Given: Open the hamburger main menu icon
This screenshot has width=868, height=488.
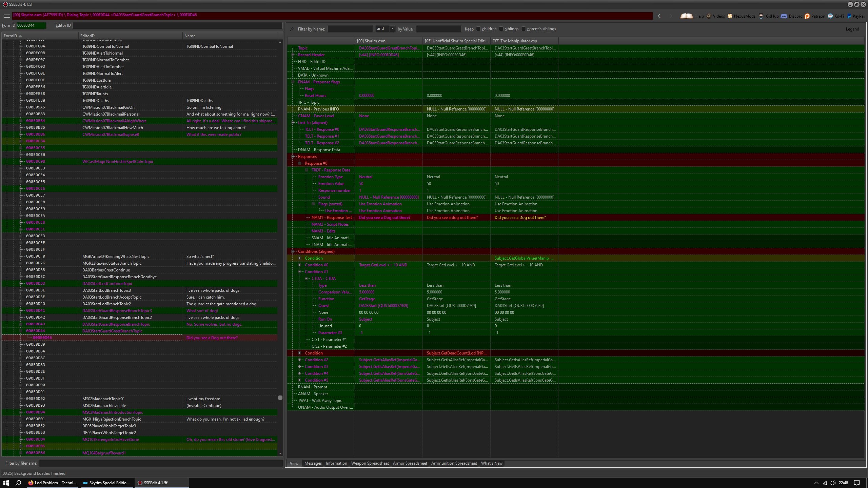Looking at the screenshot, I should pos(6,16).
